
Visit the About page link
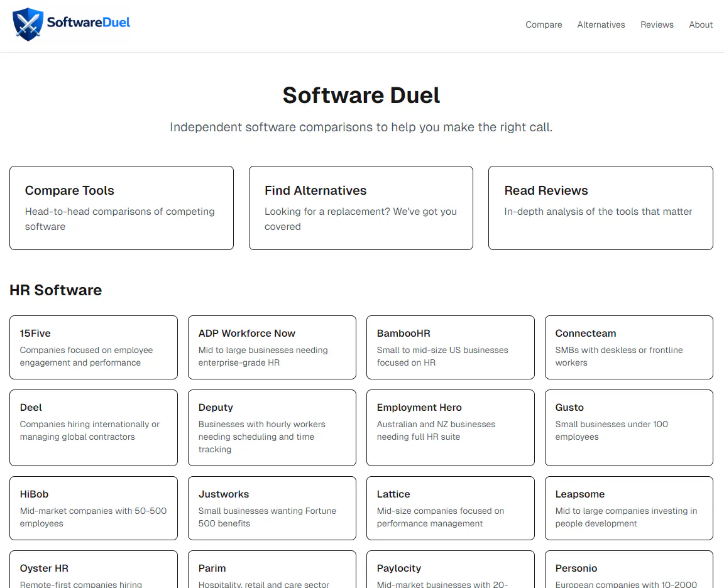701,25
